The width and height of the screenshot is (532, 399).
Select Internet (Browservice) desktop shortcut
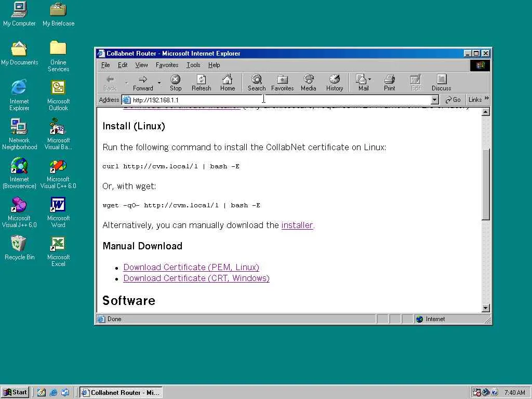19,174
